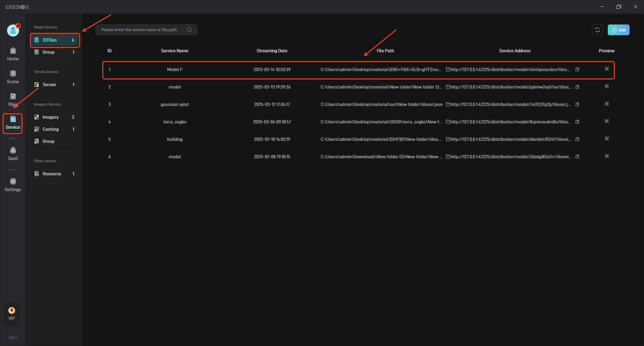The height and width of the screenshot is (346, 644).
Task: Select Resource under Other Service
Action: pos(55,174)
